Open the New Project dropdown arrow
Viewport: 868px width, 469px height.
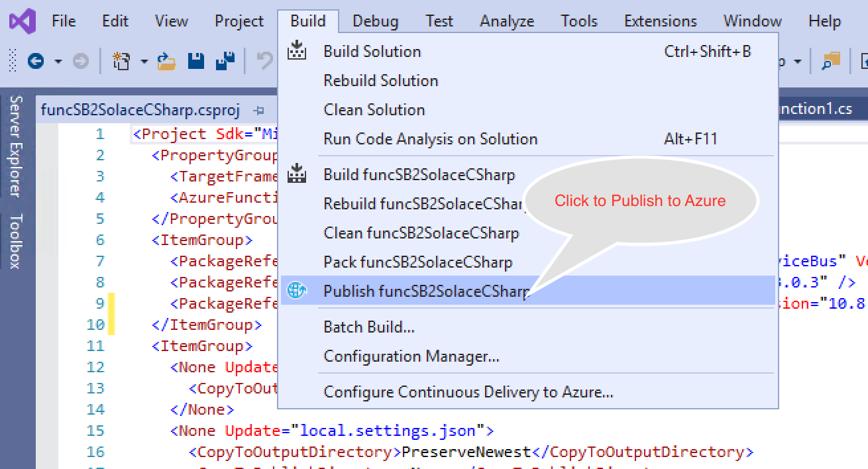coord(144,62)
